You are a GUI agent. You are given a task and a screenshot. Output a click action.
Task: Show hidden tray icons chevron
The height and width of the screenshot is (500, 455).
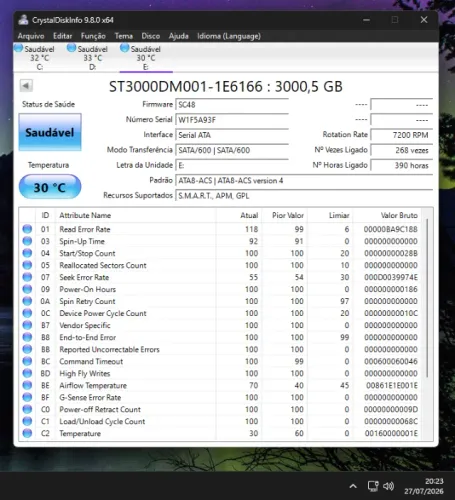pyautogui.click(x=353, y=486)
